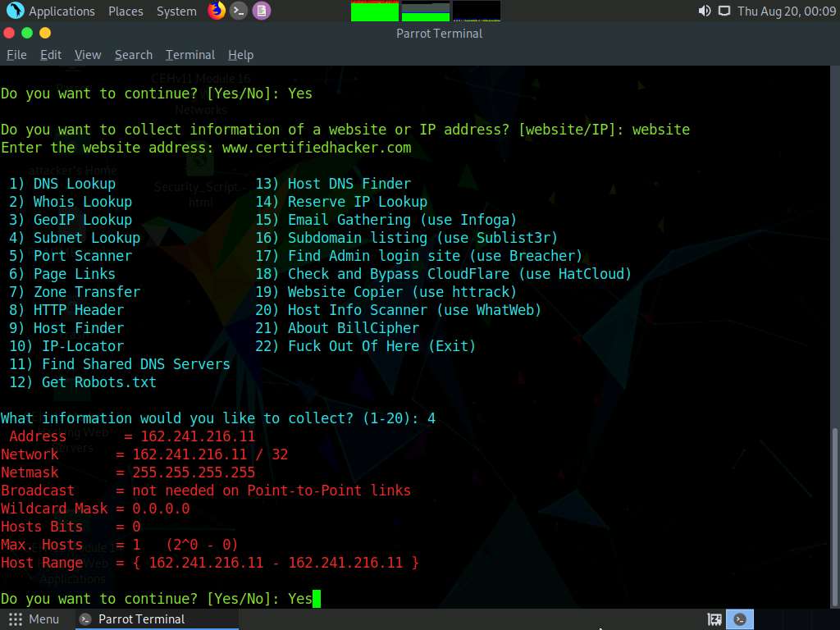Click the display icon in the system tray
The image size is (840, 630).
[x=724, y=11]
